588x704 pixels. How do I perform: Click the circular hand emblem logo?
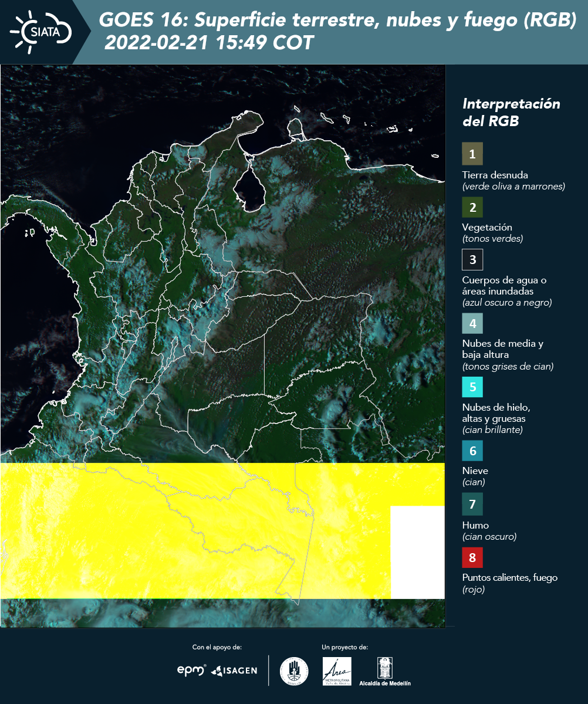click(294, 671)
